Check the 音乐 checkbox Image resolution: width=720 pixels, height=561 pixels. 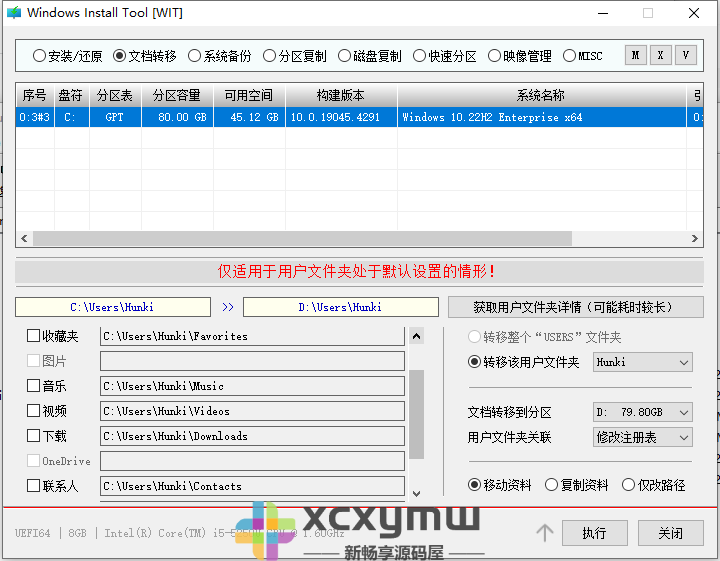pyautogui.click(x=33, y=386)
